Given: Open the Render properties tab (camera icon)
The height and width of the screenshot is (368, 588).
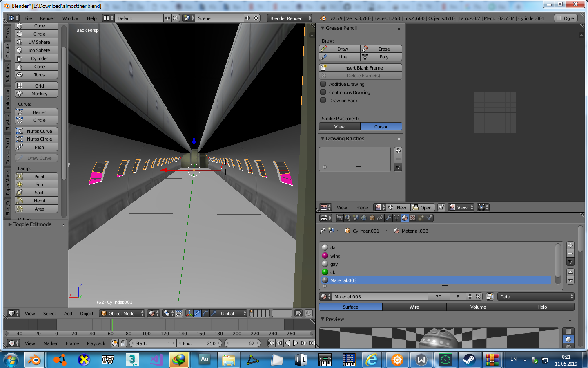Looking at the screenshot, I should pyautogui.click(x=339, y=218).
